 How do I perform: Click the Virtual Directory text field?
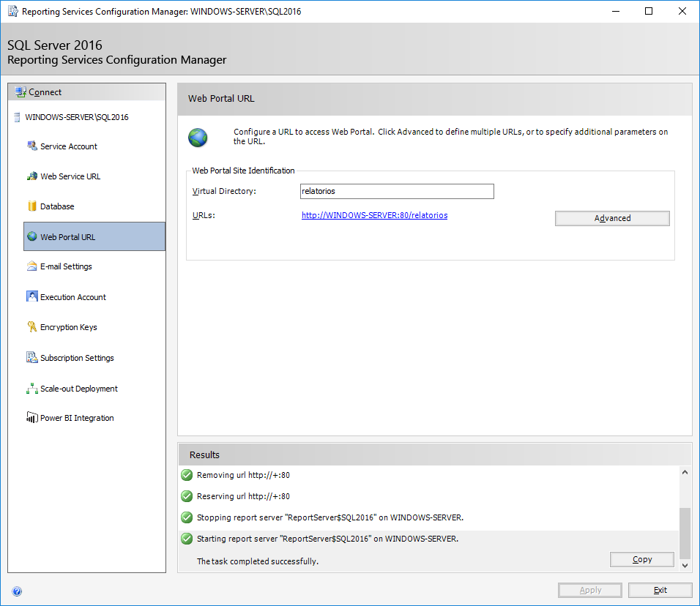point(397,191)
